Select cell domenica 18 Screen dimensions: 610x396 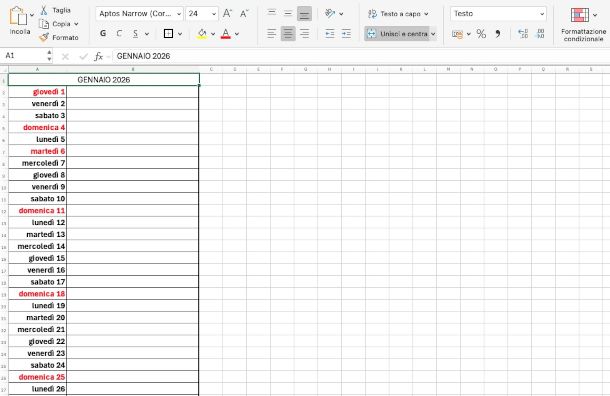[37, 294]
